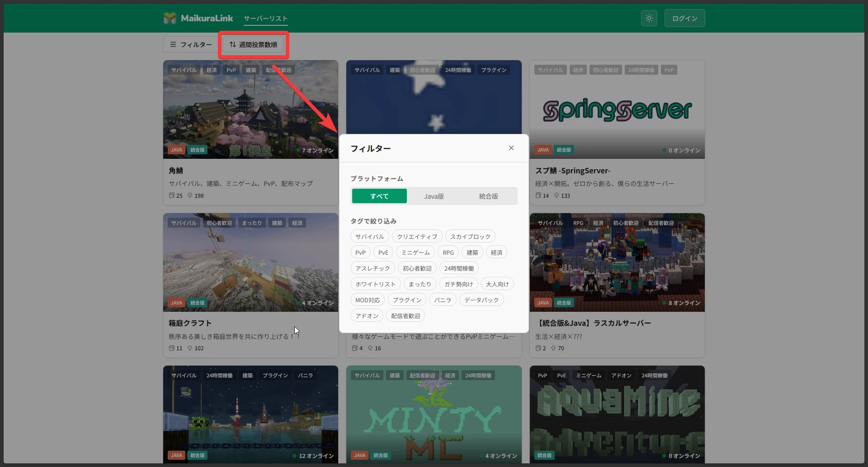Screen dimensions: 868x467
Task: Toggle the ミニゲーム tag filter
Action: pyautogui.click(x=415, y=252)
